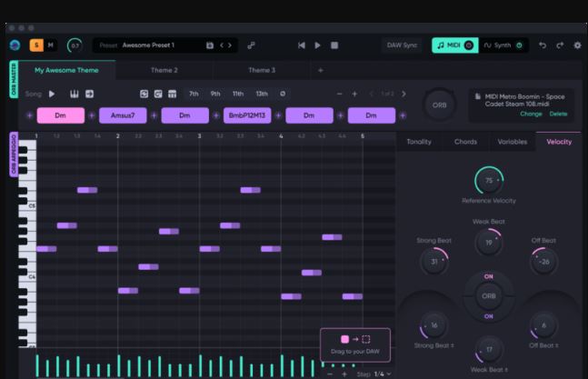Viewport: 588px width, 379px height.
Task: Toggle 11th chord extension
Action: pos(238,94)
